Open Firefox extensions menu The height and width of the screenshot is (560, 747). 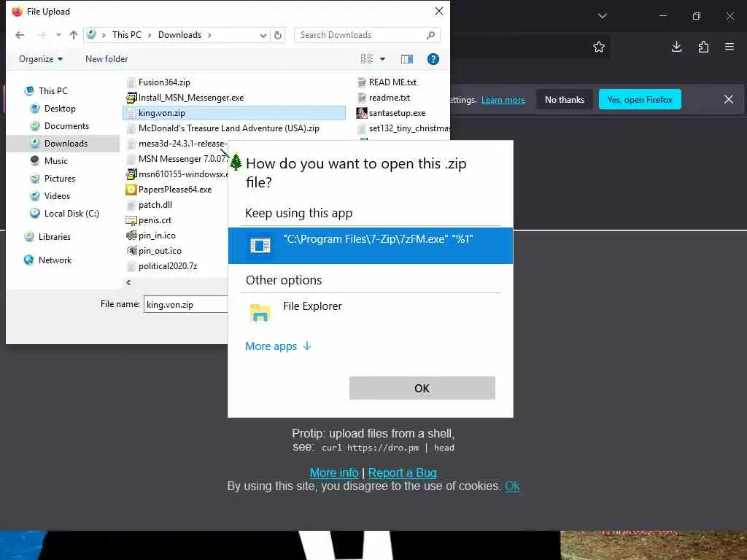coord(703,47)
